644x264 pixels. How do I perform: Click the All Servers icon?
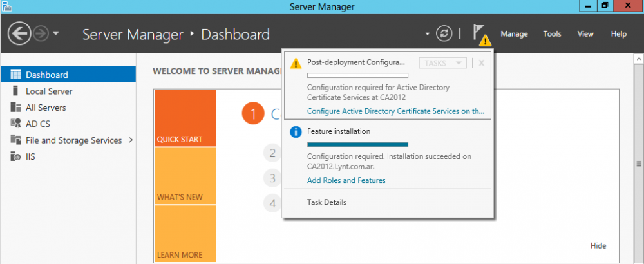[15, 107]
